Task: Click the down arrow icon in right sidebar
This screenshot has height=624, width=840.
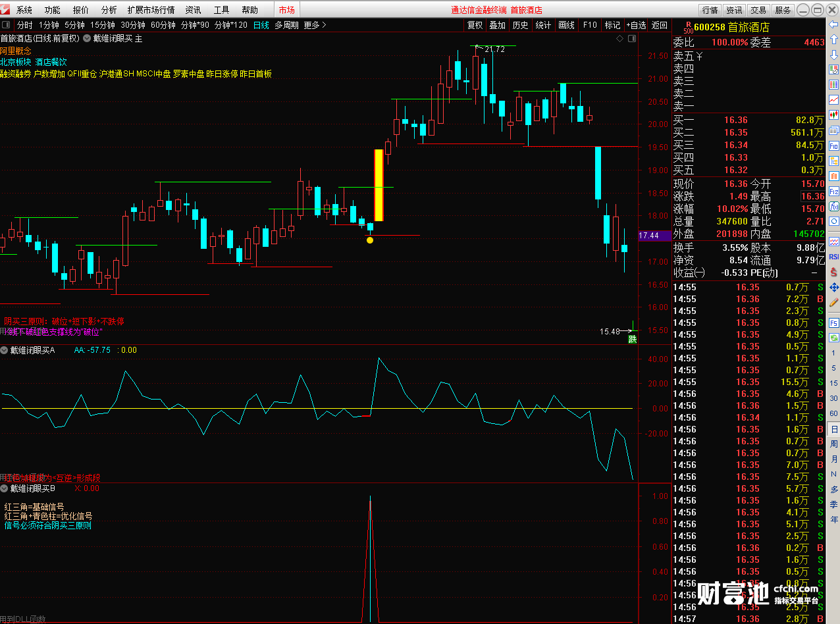Action: 833,55
